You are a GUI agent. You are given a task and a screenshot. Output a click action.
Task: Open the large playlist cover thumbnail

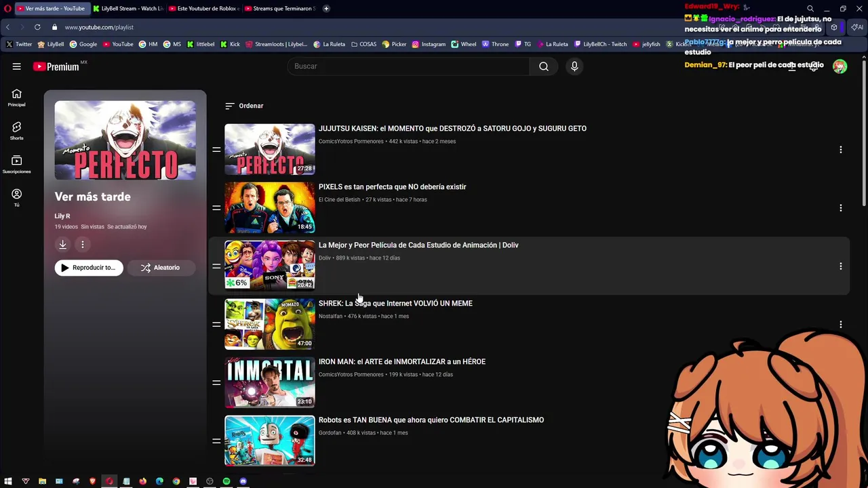point(125,140)
